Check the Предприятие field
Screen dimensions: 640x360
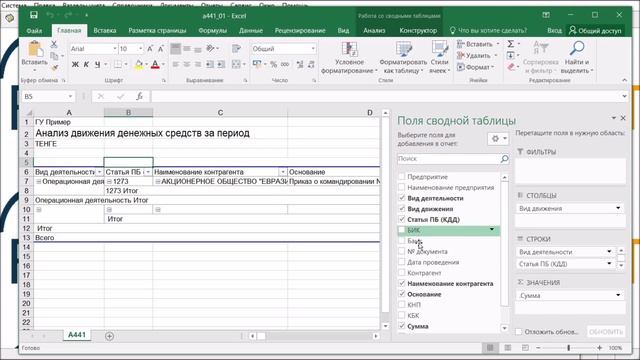402,177
